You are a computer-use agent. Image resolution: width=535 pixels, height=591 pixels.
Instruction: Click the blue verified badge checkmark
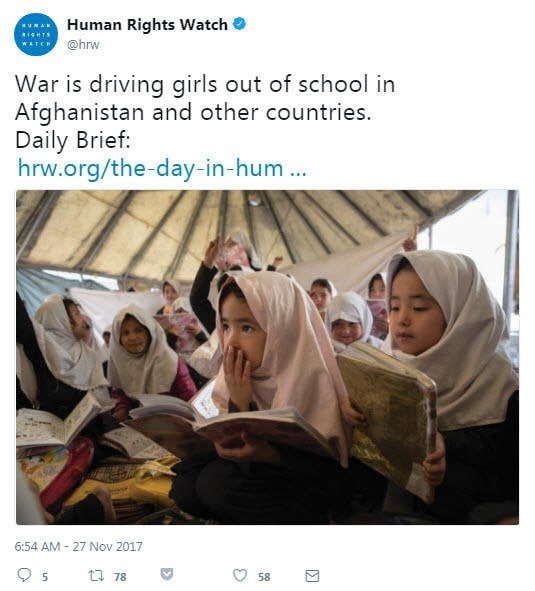point(239,24)
